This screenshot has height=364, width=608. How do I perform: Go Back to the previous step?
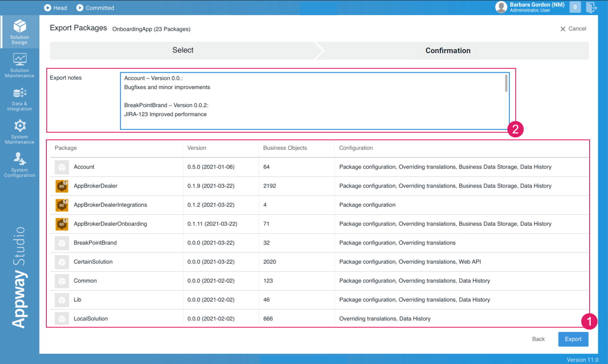(538, 339)
